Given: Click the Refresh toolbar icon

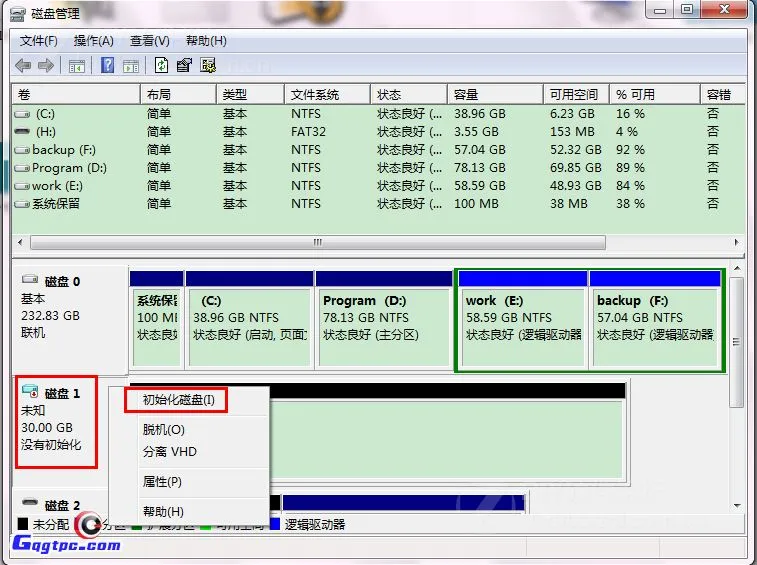Looking at the screenshot, I should point(161,65).
